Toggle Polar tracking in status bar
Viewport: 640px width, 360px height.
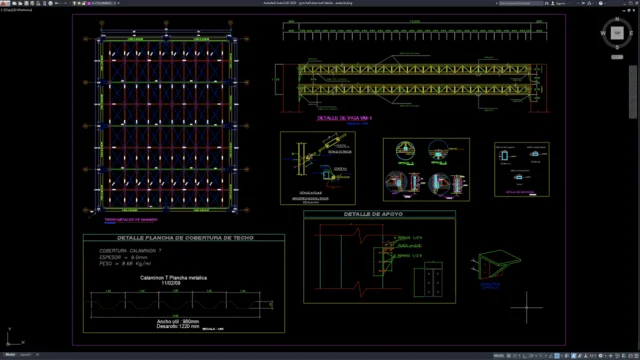531,356
